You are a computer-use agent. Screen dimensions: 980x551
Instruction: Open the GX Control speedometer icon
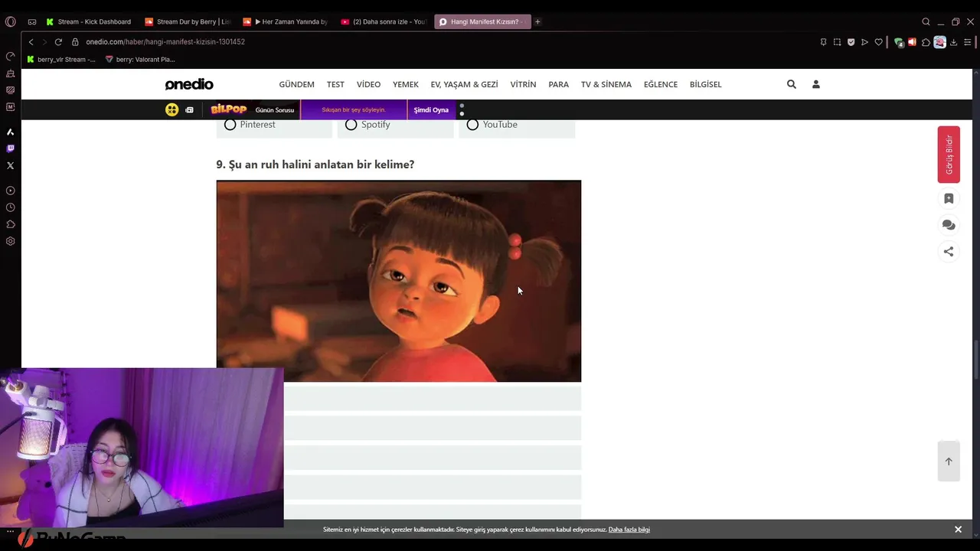(10, 57)
